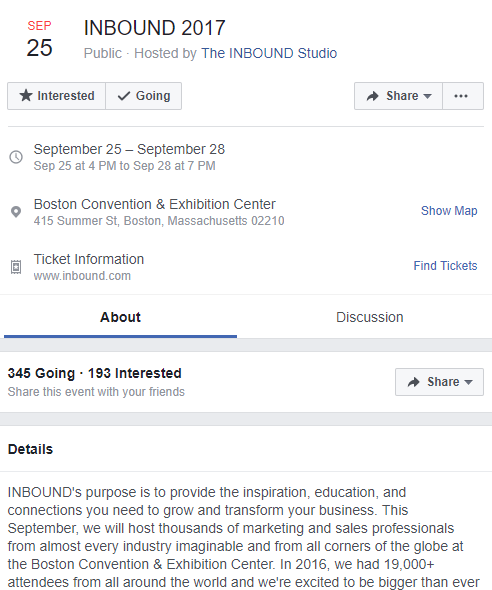The height and width of the screenshot is (590, 492).
Task: Click the share arrow icon in top Share button
Action: (x=372, y=96)
